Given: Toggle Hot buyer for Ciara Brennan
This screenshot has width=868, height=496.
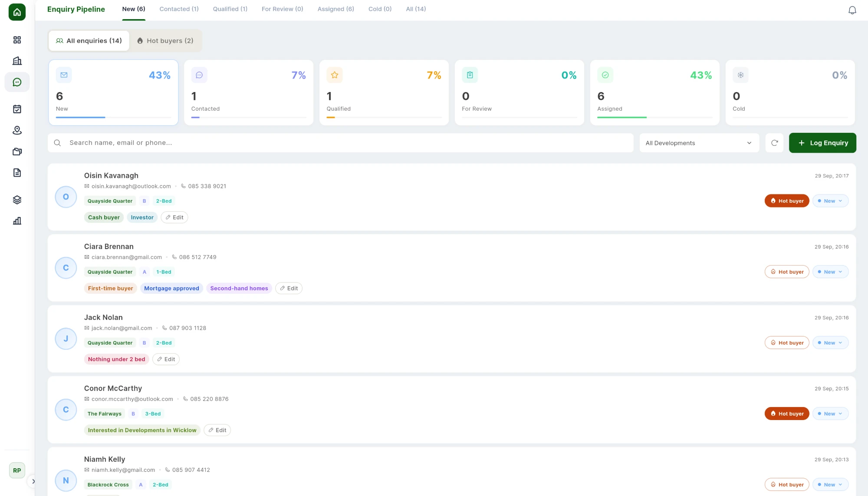Looking at the screenshot, I should [x=787, y=272].
